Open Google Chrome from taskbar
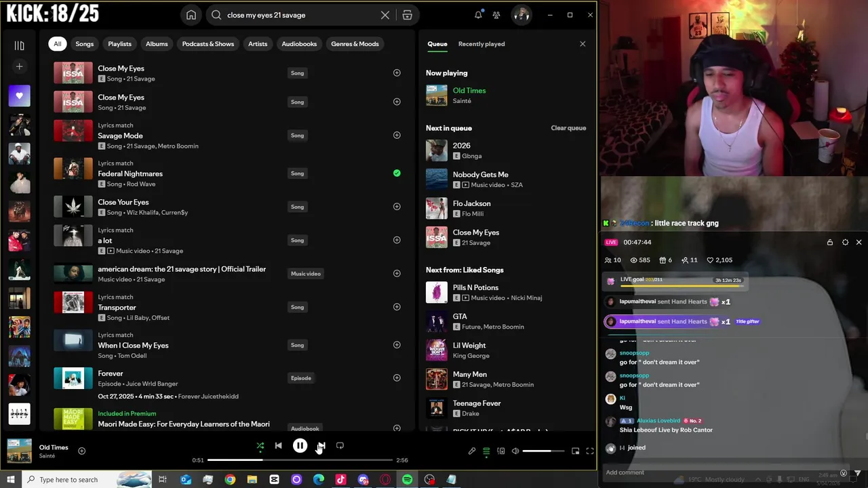The height and width of the screenshot is (488, 868). tap(230, 480)
